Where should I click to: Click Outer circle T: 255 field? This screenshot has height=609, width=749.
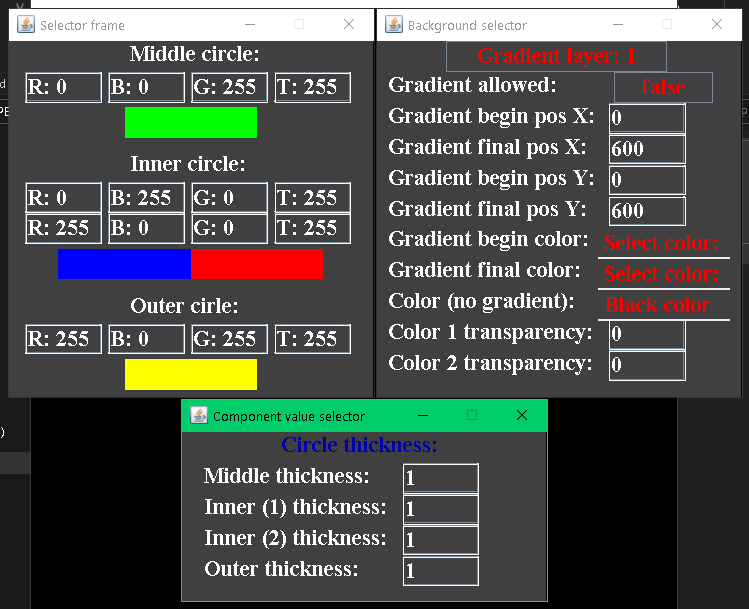pyautogui.click(x=313, y=339)
